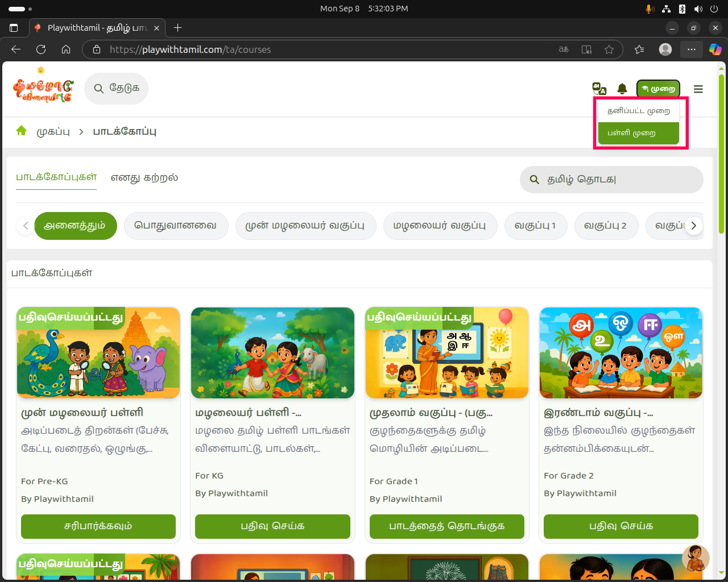Add page to favorites star icon
This screenshot has height=582, width=728.
(609, 49)
